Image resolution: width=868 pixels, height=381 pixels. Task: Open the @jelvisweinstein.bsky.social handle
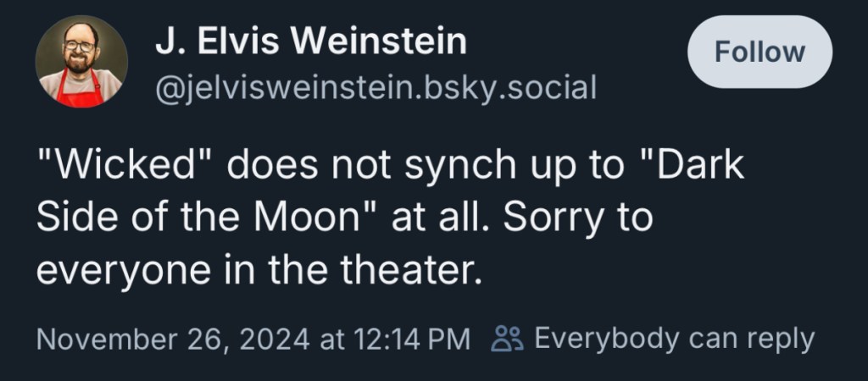point(376,86)
